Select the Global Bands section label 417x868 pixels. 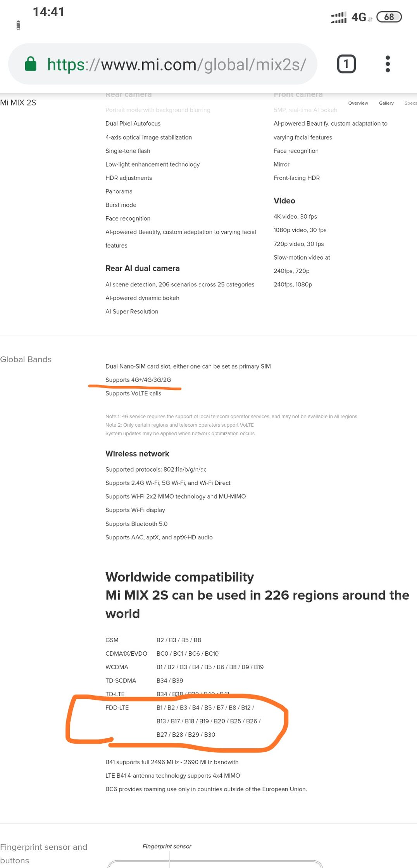[x=26, y=359]
